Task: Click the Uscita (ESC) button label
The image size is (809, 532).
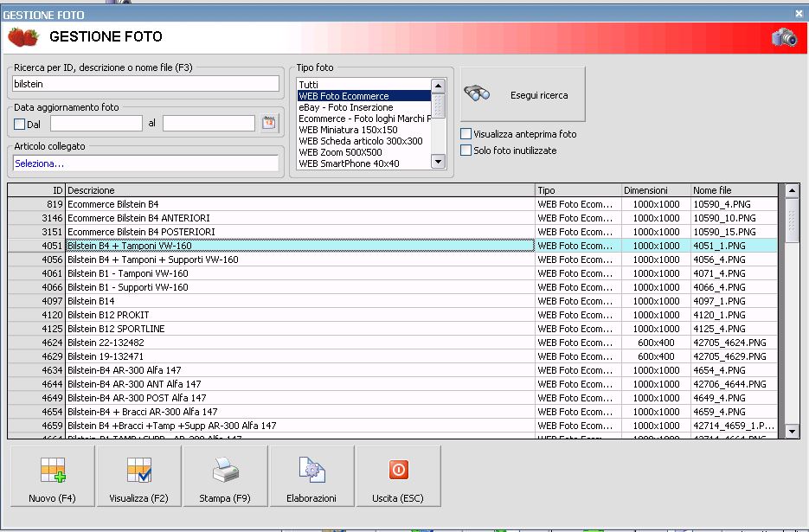Action: pos(398,498)
